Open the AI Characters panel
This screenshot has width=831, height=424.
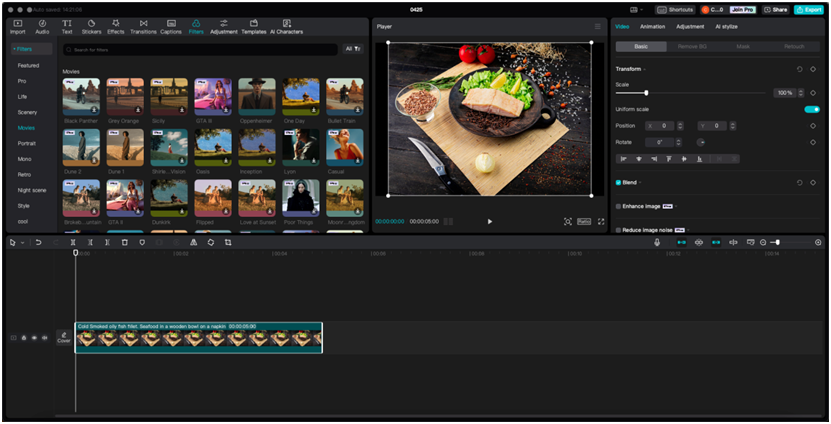tap(285, 26)
